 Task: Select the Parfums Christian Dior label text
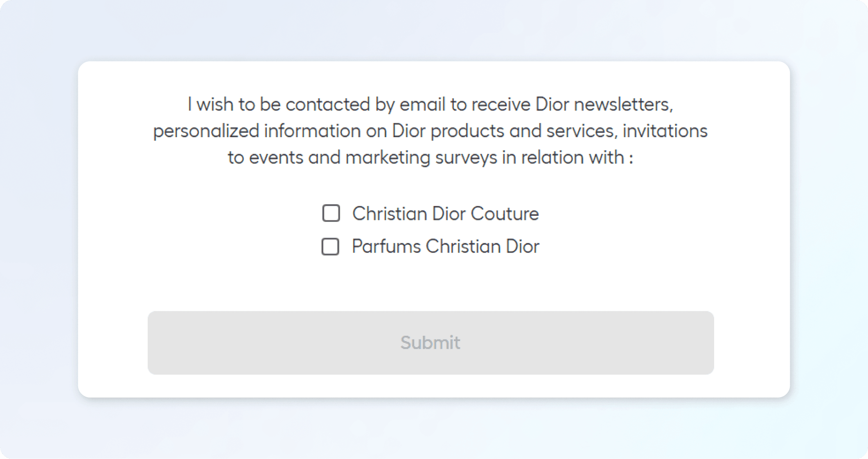click(x=445, y=246)
